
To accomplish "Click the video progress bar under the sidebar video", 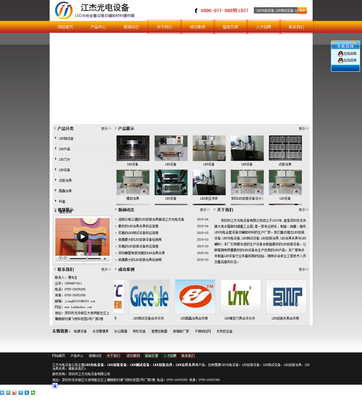I will [x=85, y=258].
